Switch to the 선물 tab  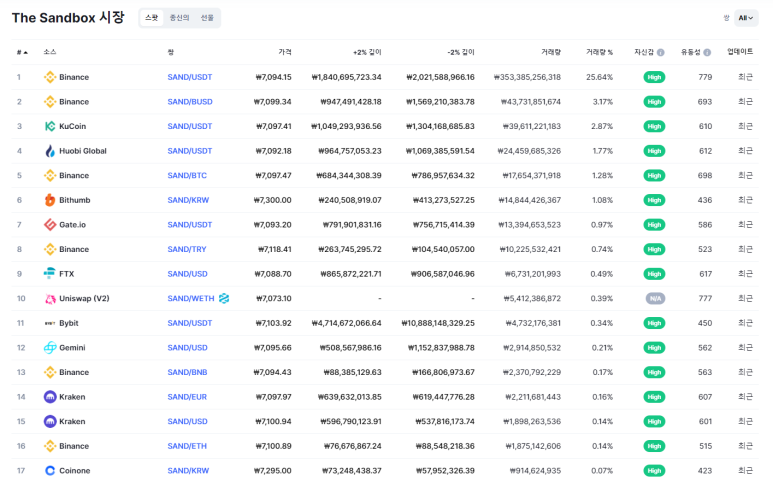tap(207, 18)
